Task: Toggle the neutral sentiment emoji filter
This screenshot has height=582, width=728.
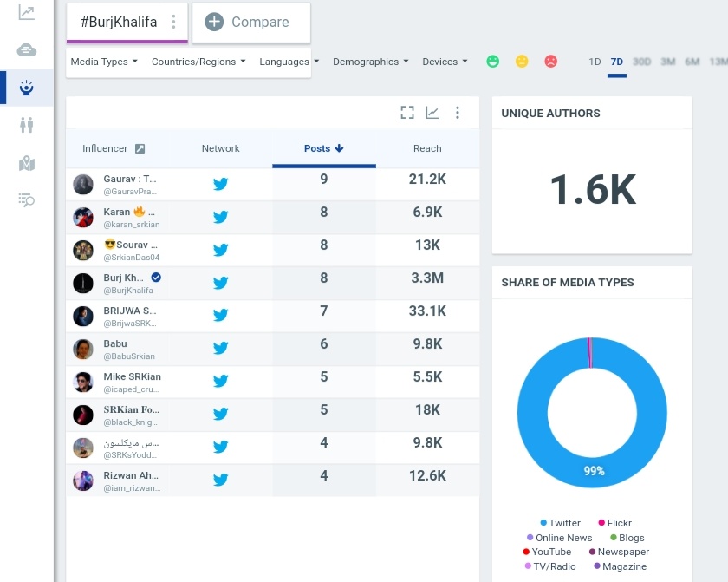Action: click(522, 62)
